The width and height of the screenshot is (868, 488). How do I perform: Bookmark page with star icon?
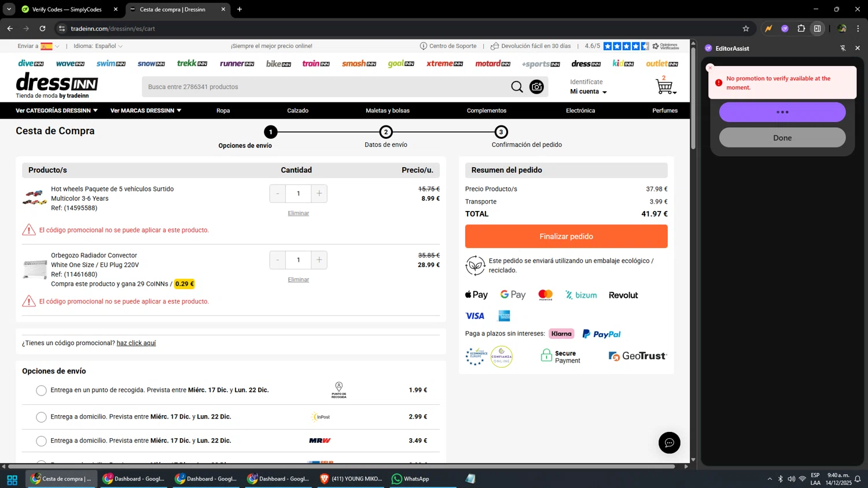746,28
